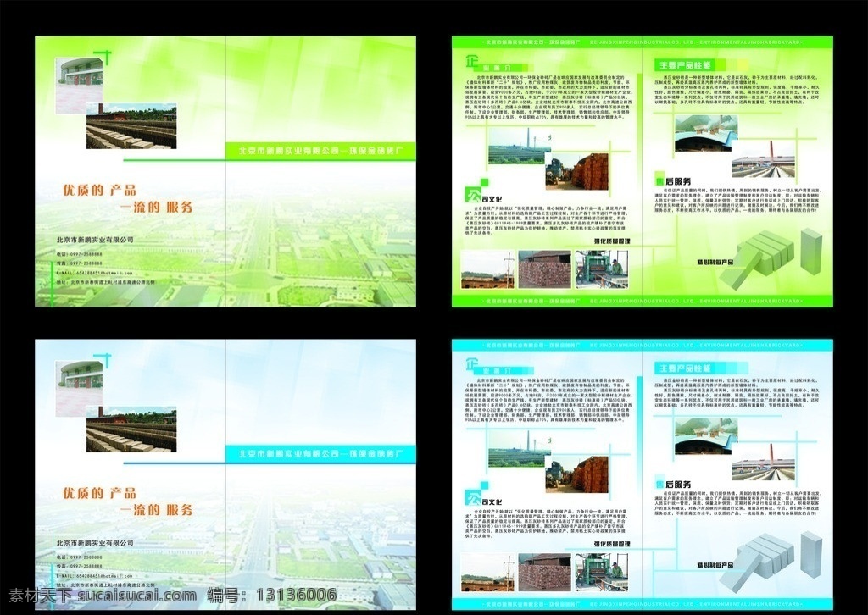The image size is (868, 615).
Task: Click the slogan 优质的 产品 on the green cover
Action: (100, 191)
